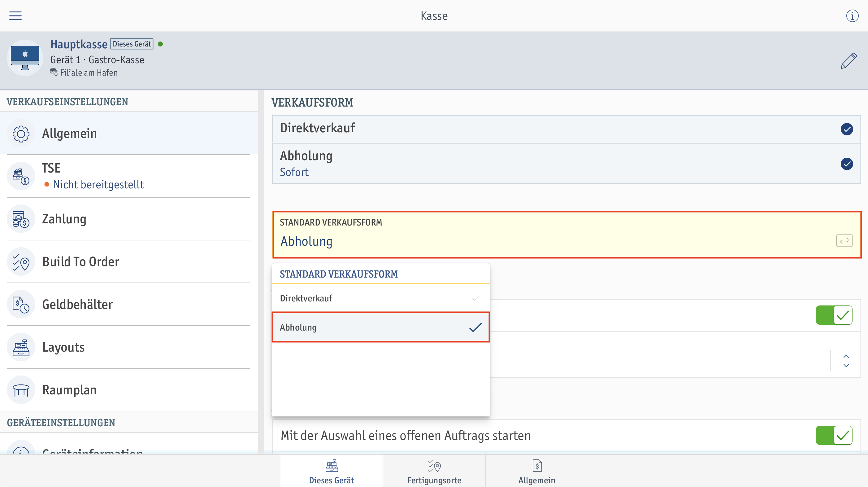868x487 pixels.
Task: Click the Filiale am Hafen shop icon
Action: 54,72
